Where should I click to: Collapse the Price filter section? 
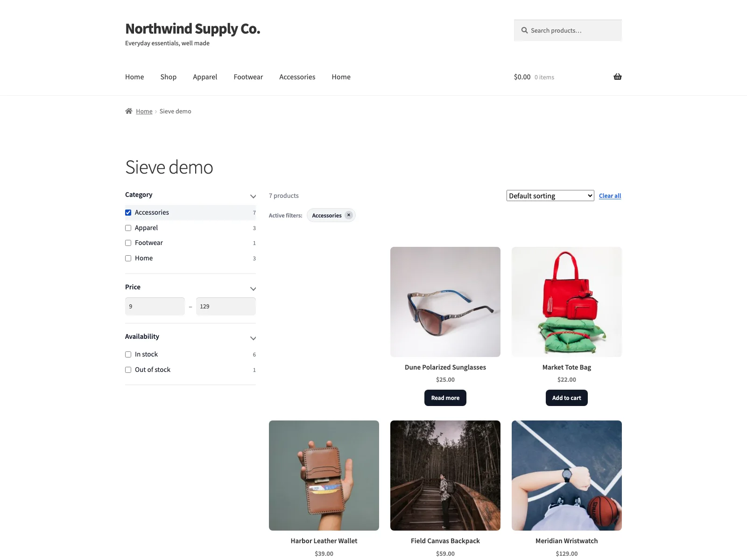(253, 289)
